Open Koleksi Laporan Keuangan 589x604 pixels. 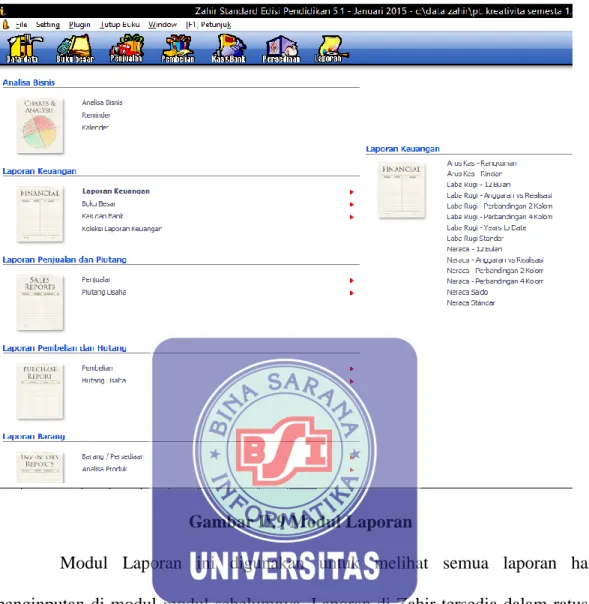point(122,229)
